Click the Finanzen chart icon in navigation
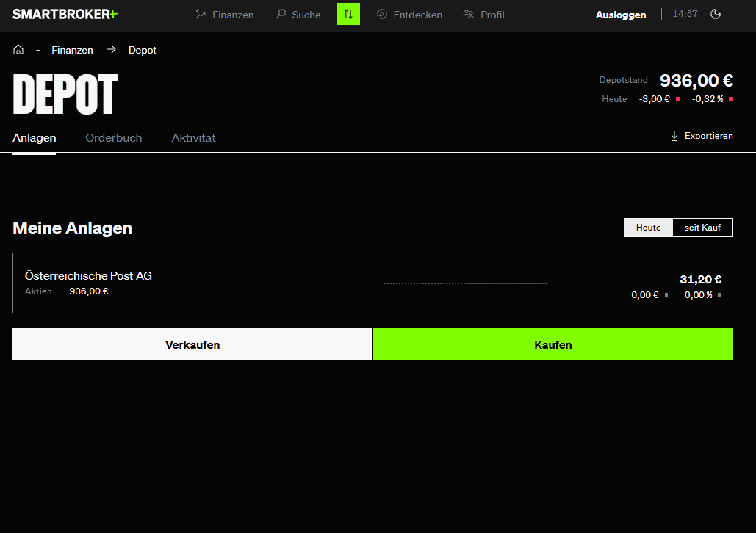This screenshot has height=533, width=756. [201, 15]
